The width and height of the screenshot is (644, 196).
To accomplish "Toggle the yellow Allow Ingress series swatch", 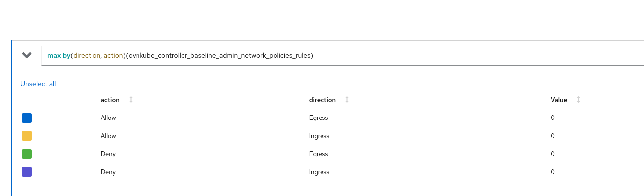I will (x=27, y=136).
